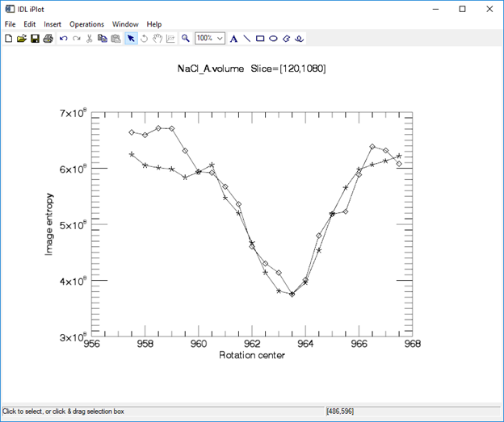Click the 5×10 tick label on y axis
The width and height of the screenshot is (504, 422).
73,224
